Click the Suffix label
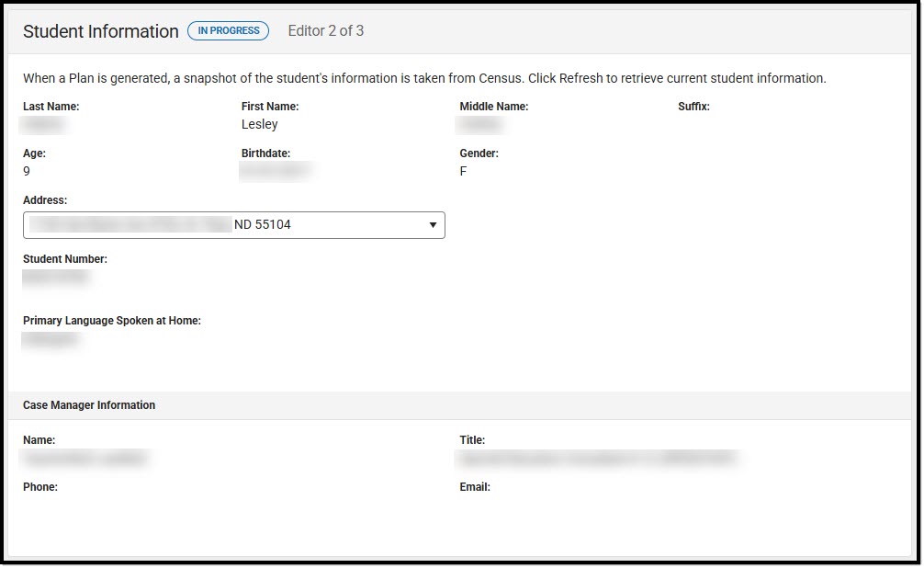Viewport: 924px width, 568px height. pos(695,106)
